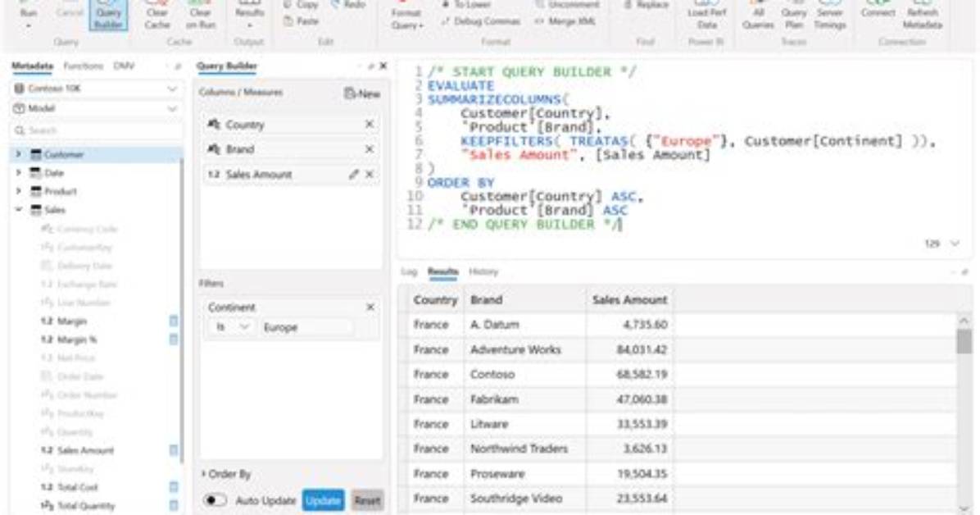Viewport: 980px width, 515px height.
Task: Toggle the Auto Update switch
Action: (x=215, y=500)
